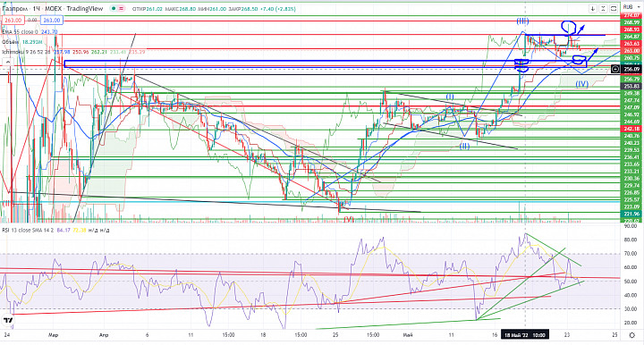The image size is (644, 345).
Task: Click the 90.00 RSI scale value
Action: (x=631, y=226)
